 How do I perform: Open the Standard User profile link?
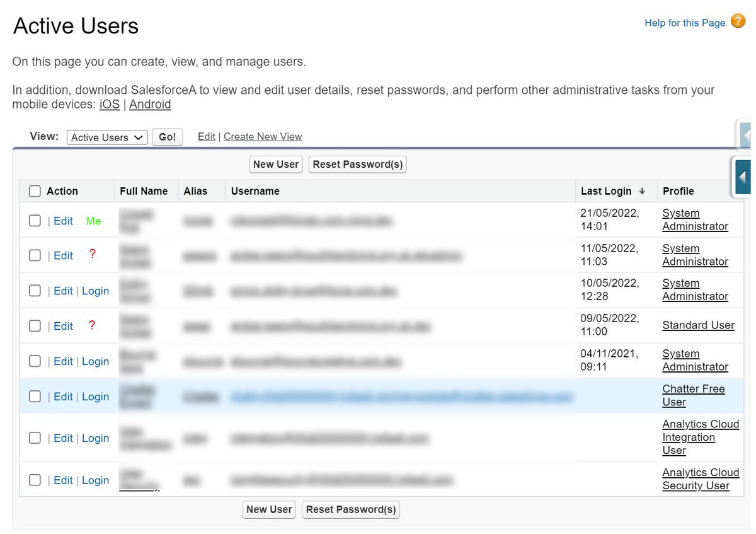(x=698, y=325)
